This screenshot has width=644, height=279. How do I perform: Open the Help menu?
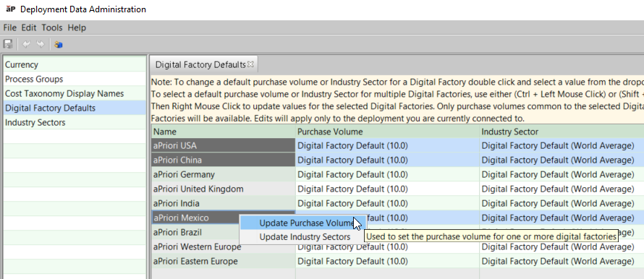[x=77, y=27]
